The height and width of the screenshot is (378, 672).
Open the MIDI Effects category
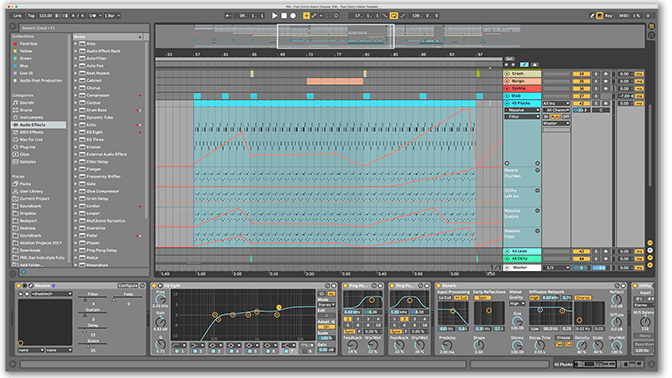click(31, 132)
